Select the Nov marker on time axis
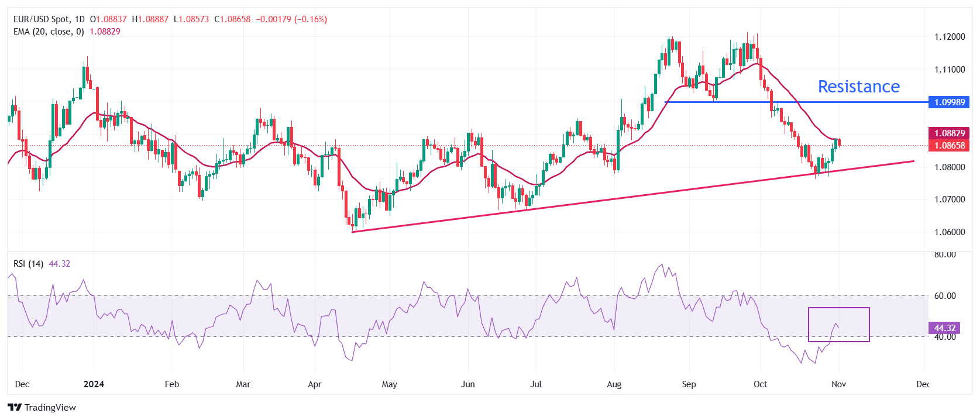The width and height of the screenshot is (980, 420). point(838,384)
